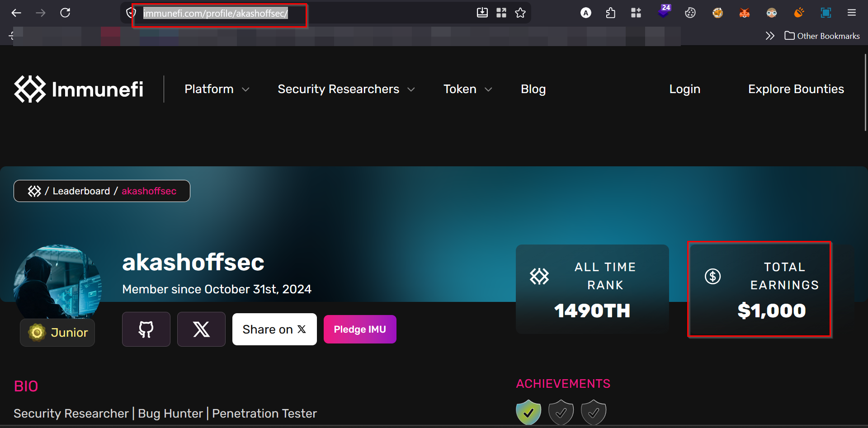This screenshot has width=868, height=428.
Task: Click the green verified achievement badge
Action: coord(528,412)
